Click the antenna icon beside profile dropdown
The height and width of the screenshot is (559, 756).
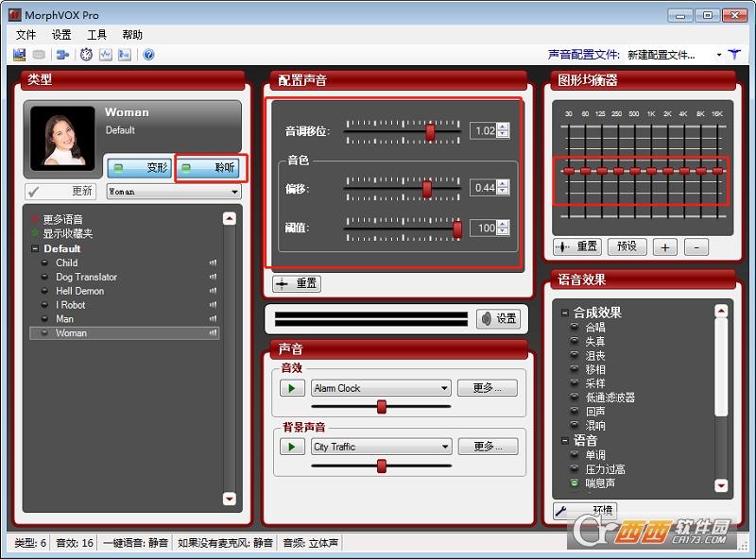pyautogui.click(x=734, y=55)
